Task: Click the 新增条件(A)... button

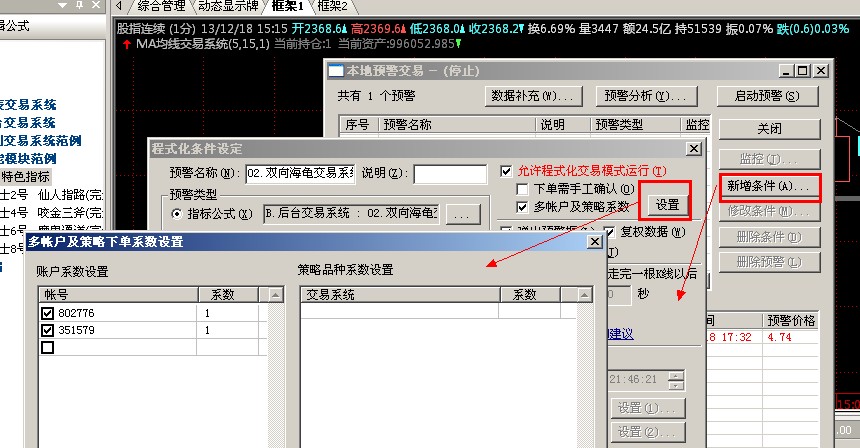Action: 768,187
